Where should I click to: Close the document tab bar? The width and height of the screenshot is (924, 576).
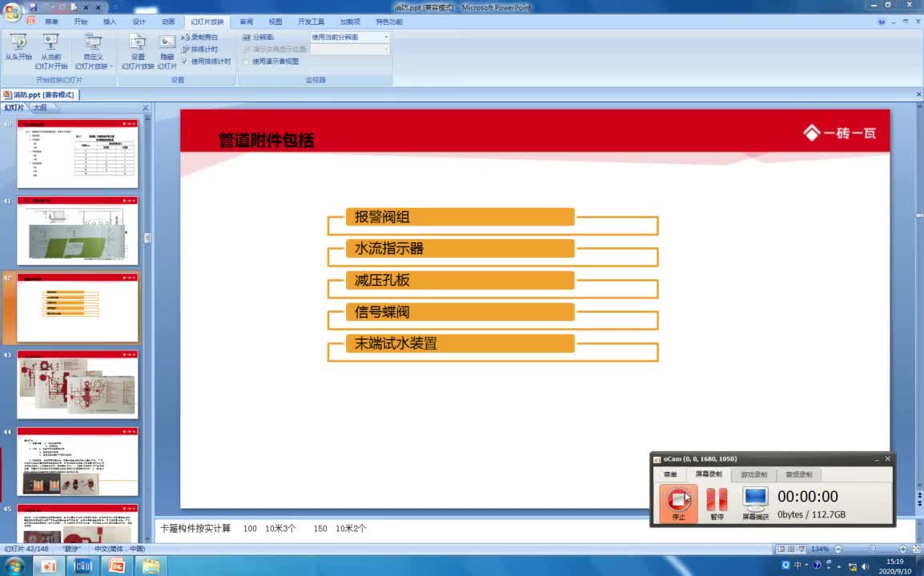coord(918,94)
